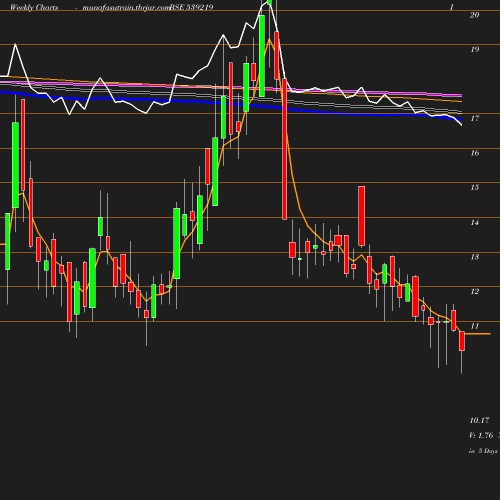
Task: Click the last red candle below 11
Action: 462,341
